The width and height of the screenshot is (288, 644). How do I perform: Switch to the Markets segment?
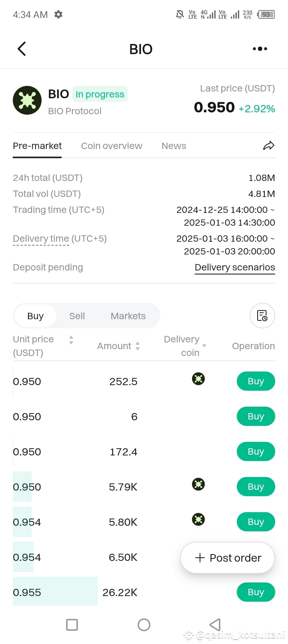(128, 316)
